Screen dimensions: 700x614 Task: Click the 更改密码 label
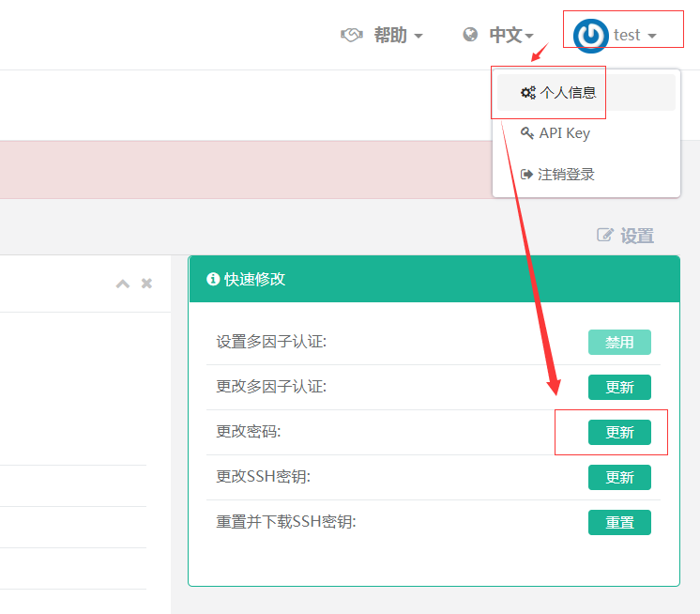(x=249, y=431)
